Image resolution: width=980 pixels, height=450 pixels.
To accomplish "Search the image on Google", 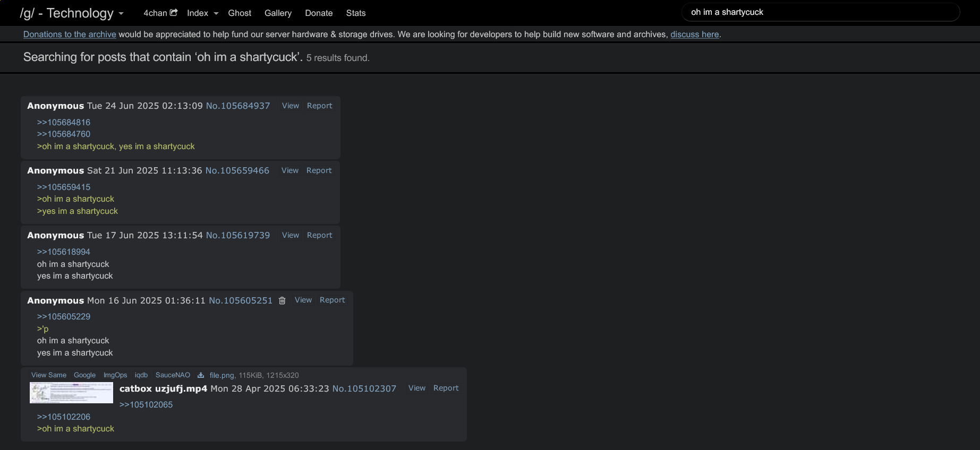I will tap(85, 375).
